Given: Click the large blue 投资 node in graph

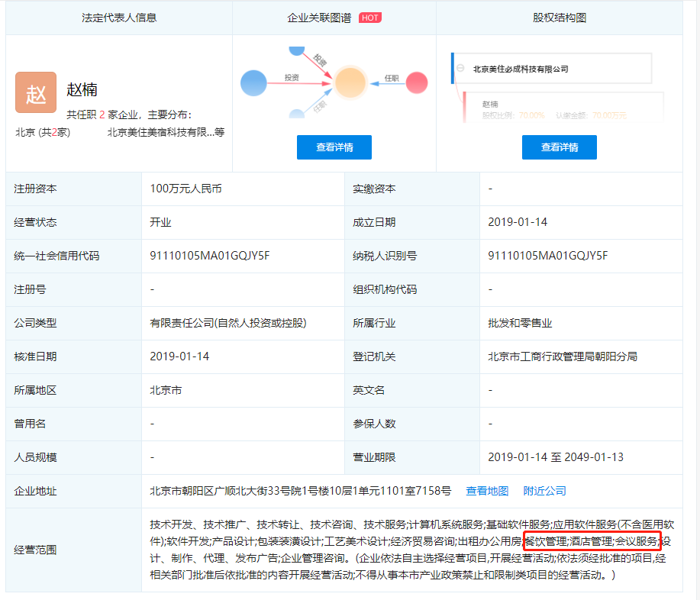Looking at the screenshot, I should (x=253, y=83).
